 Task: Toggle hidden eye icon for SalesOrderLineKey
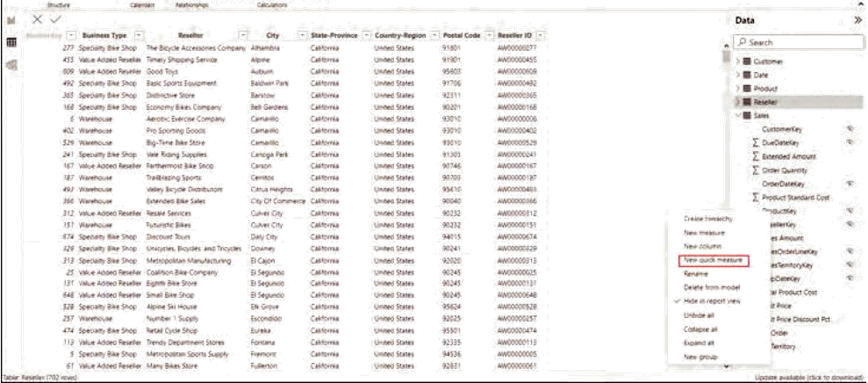tap(850, 251)
